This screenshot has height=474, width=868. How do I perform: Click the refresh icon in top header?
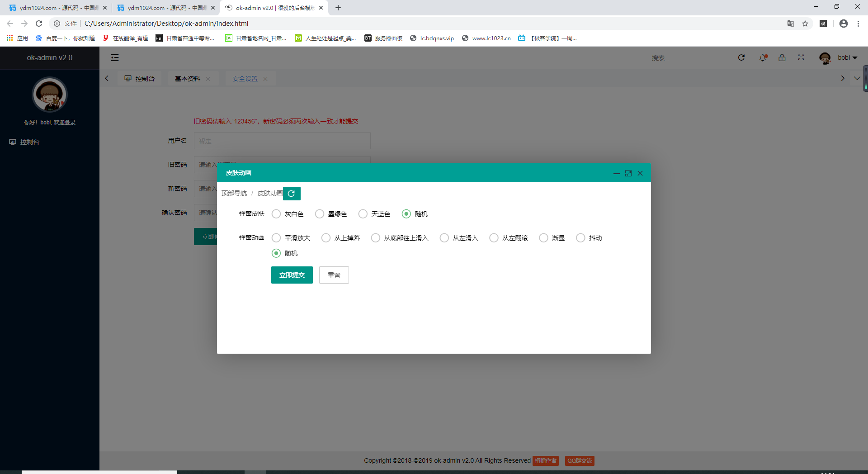point(741,57)
